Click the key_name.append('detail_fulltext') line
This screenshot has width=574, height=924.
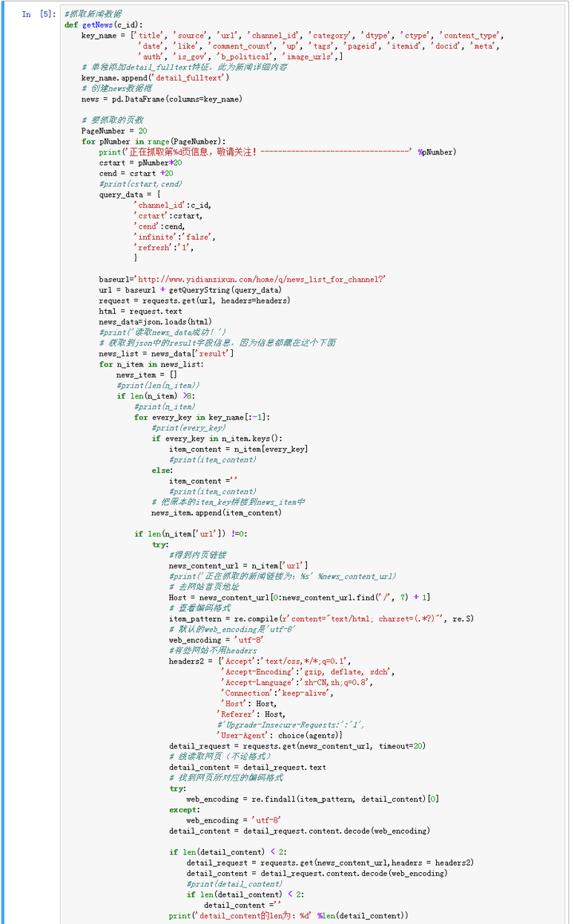[x=155, y=77]
